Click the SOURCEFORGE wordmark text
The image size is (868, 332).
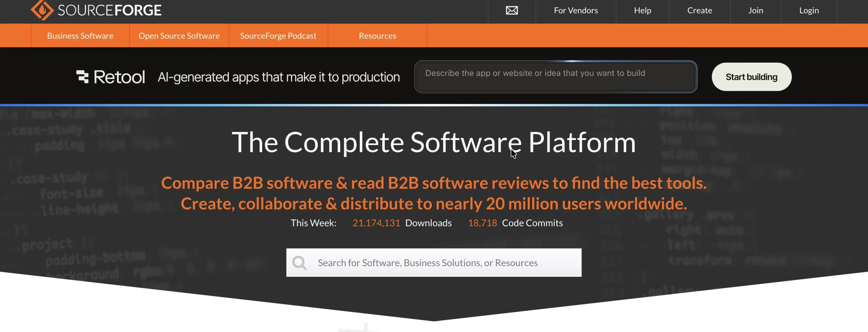110,11
